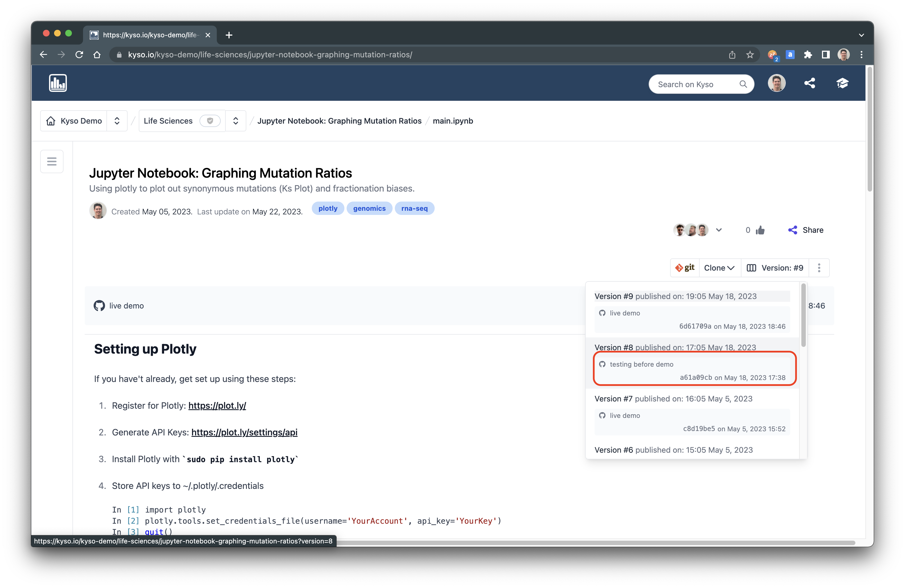Click commit hash 6d61709a in Version #9
Viewport: 905px width, 588px height.
click(x=695, y=326)
